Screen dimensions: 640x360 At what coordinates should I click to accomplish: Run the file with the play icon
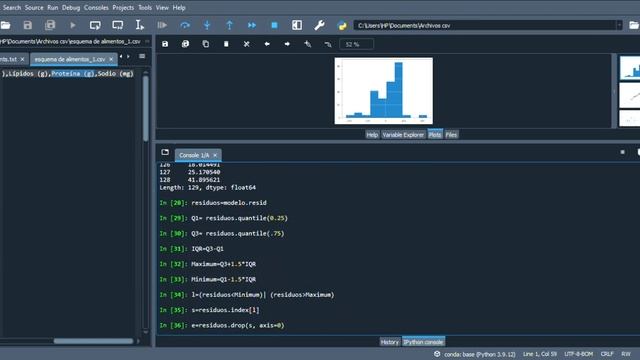[73, 25]
